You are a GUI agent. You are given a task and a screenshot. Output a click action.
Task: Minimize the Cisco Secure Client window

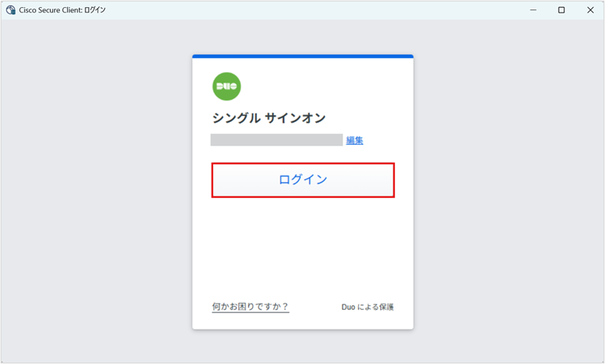(533, 10)
